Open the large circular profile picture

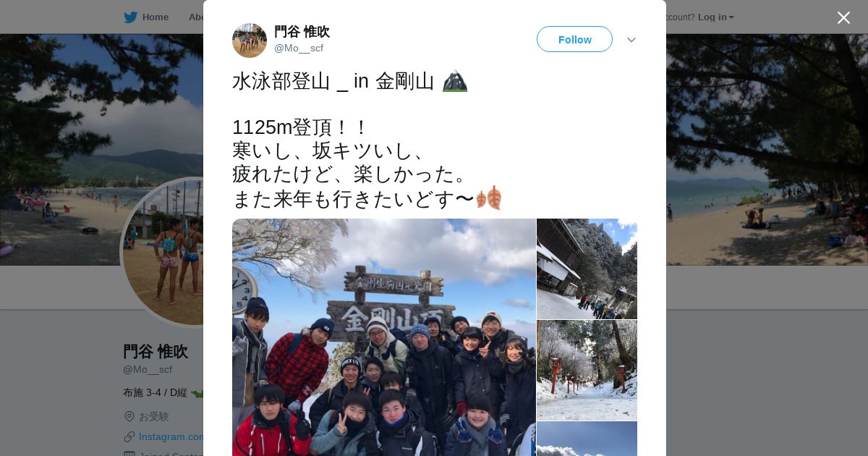163,252
